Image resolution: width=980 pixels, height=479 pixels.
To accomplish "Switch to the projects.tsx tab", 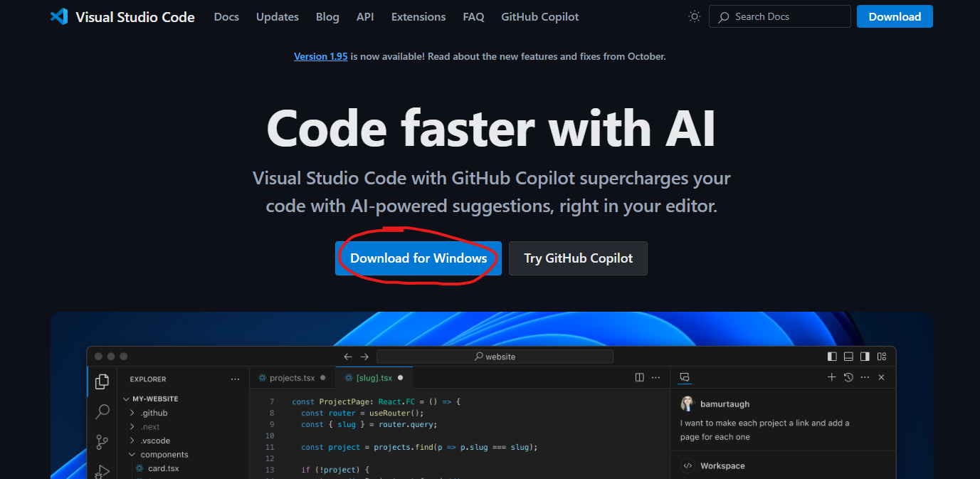I will click(292, 378).
